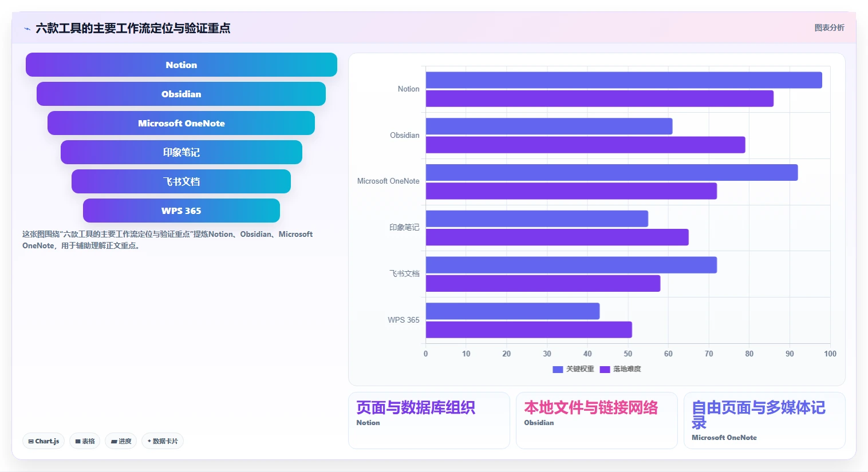This screenshot has width=868, height=472.
Task: Click the Obsidian y-axis label
Action: [404, 136]
